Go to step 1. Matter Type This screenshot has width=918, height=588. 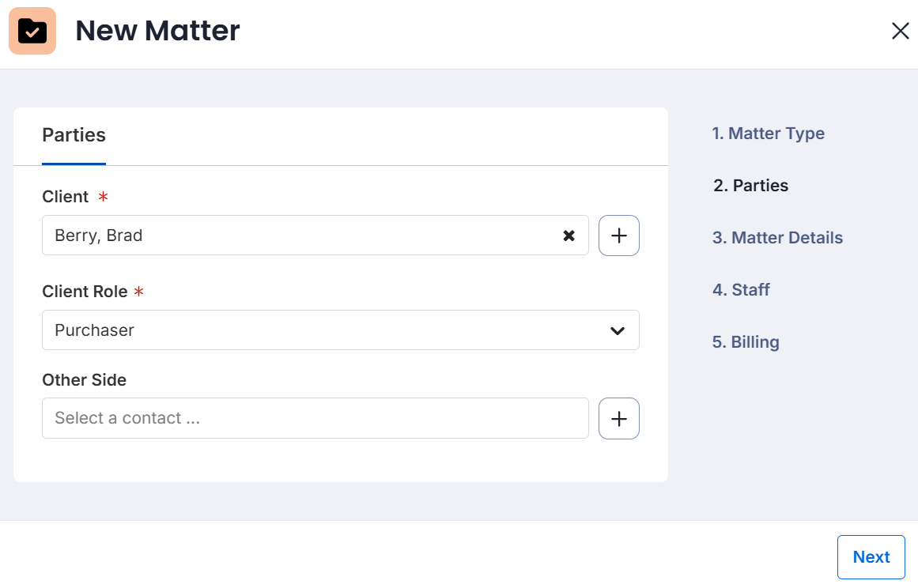(768, 134)
